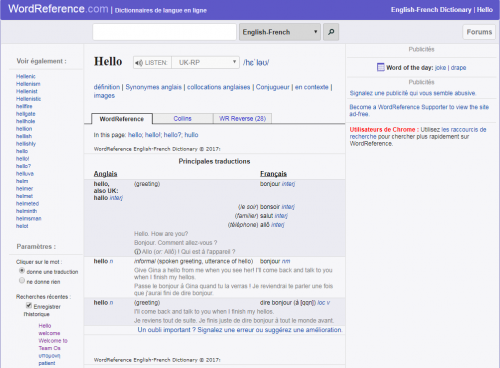The image size is (500, 368).
Task: Click the phonetic transcription after the accent dropdown
Action: coord(256,62)
